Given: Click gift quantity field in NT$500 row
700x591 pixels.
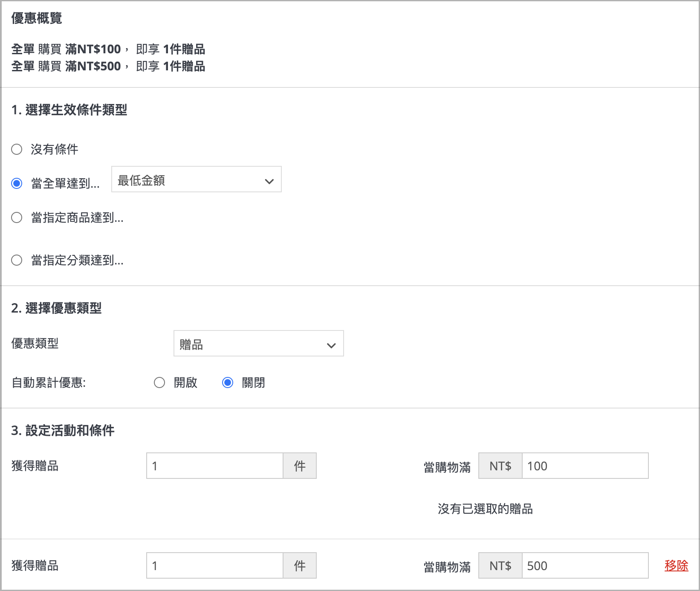Looking at the screenshot, I should click(215, 565).
